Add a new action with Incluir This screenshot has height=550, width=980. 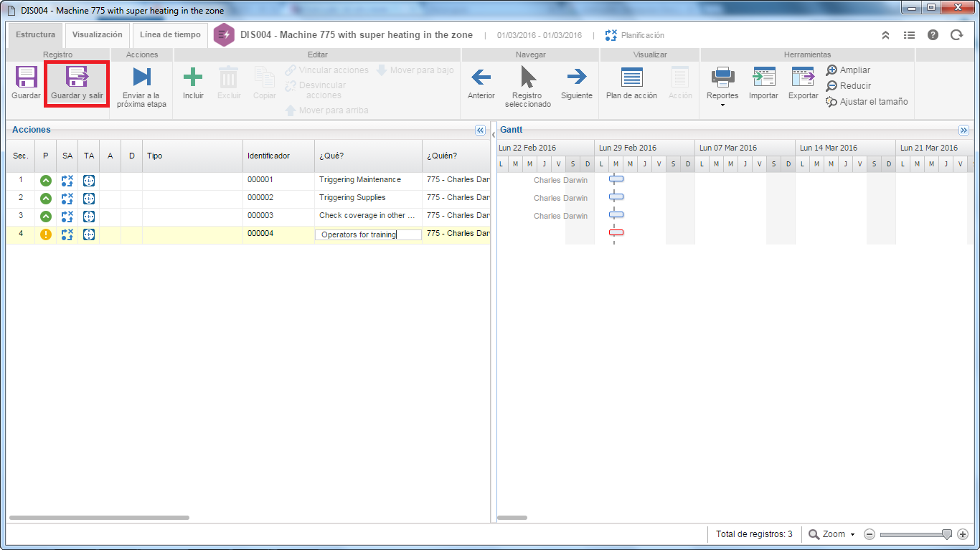[x=193, y=83]
